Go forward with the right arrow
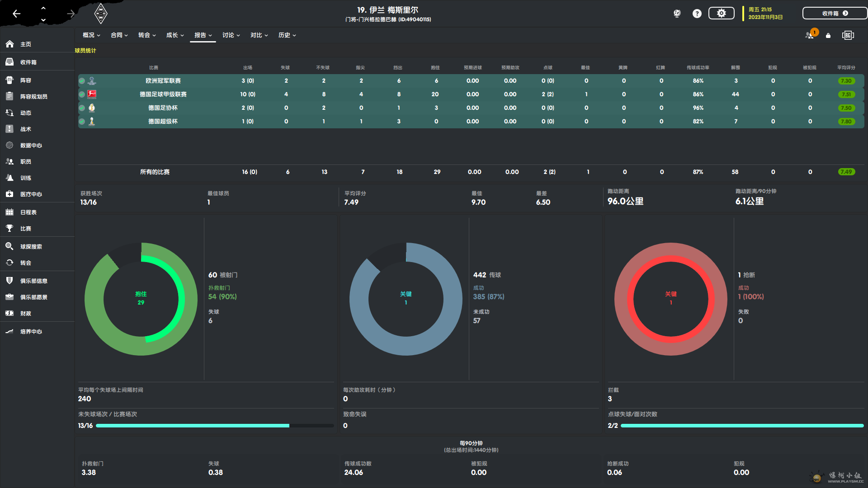This screenshot has height=488, width=868. click(71, 14)
